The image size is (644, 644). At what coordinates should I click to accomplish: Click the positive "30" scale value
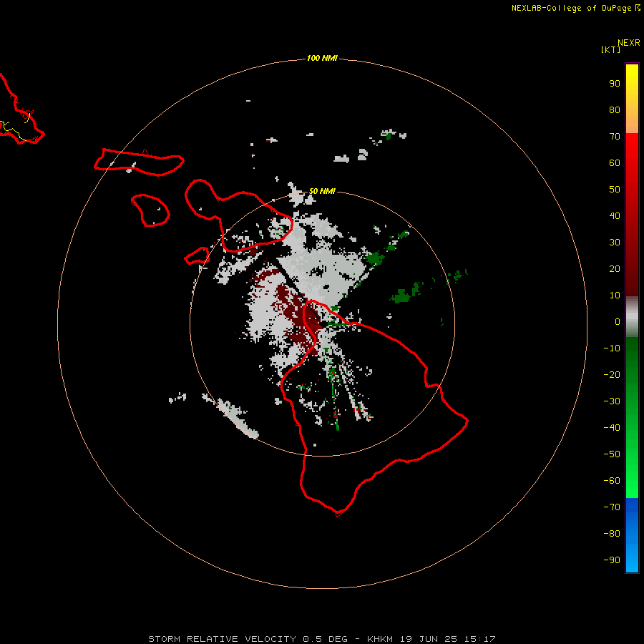click(615, 243)
